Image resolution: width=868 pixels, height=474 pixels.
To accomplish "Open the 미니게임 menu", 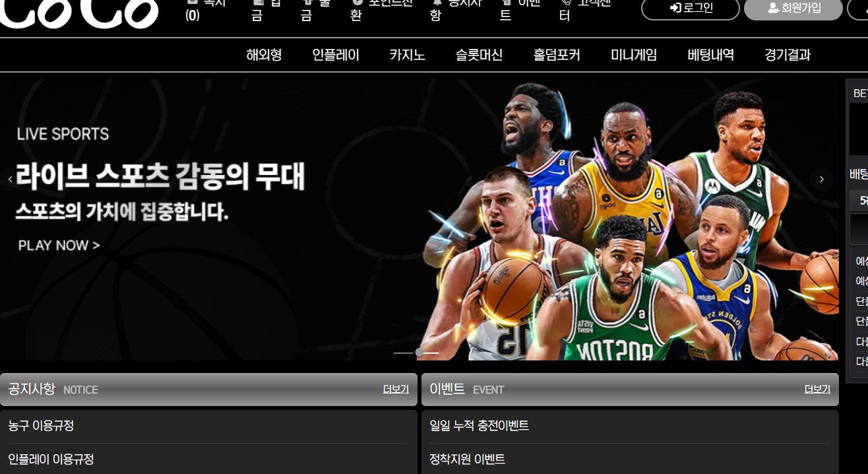I will (x=634, y=55).
